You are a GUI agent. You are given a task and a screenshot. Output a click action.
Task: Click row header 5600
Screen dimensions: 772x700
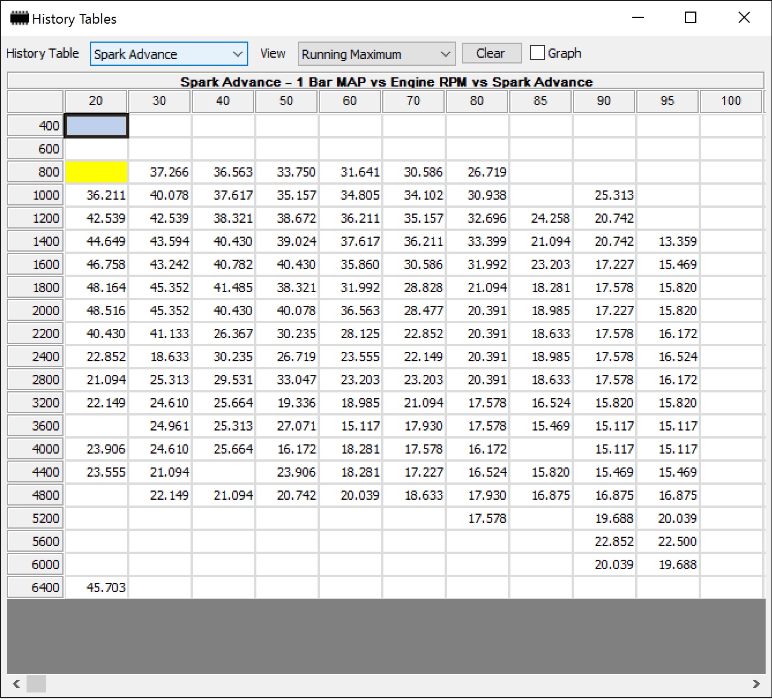(x=35, y=541)
